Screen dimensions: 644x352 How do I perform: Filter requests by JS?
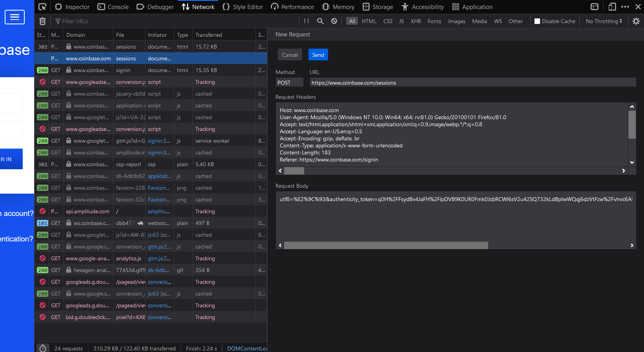click(x=401, y=21)
